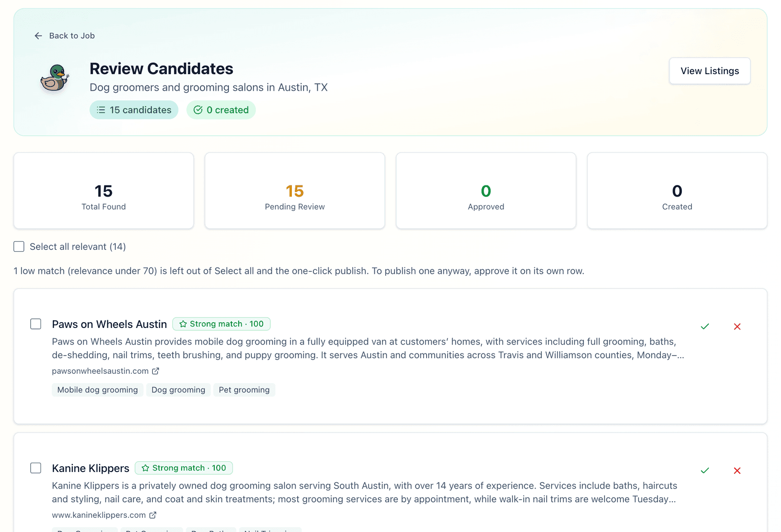Click the View Listings button
The width and height of the screenshot is (781, 532).
(x=710, y=71)
